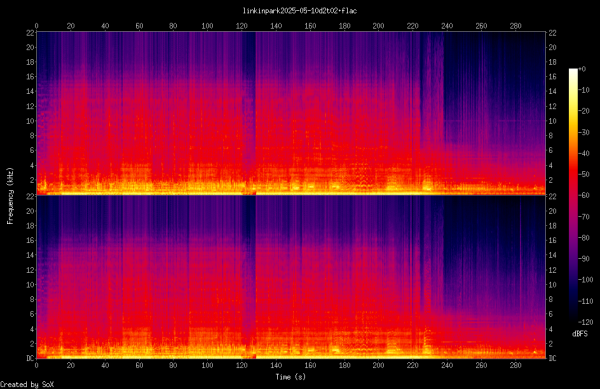This screenshot has width=600, height=389.
Task: Click the dBFS color gradient scale bar
Action: pos(573,195)
